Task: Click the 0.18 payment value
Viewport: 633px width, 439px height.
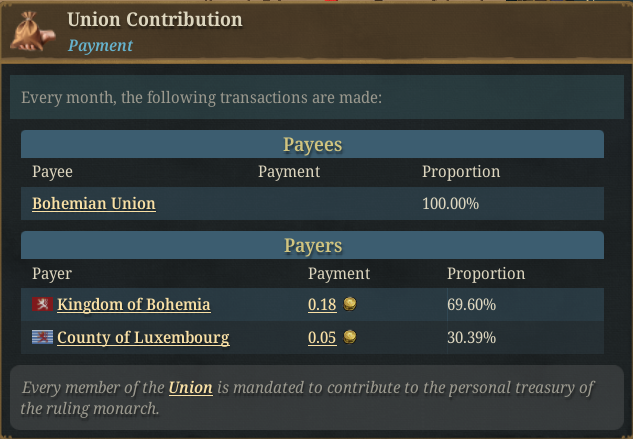Action: [x=322, y=304]
